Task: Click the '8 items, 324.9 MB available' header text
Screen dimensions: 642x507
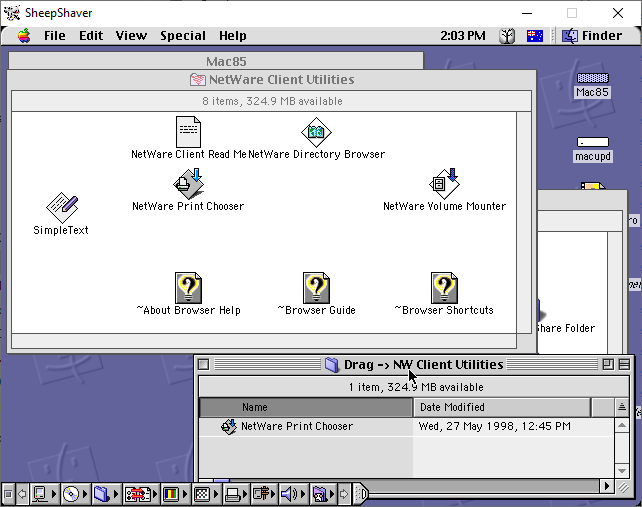Action: click(x=272, y=101)
